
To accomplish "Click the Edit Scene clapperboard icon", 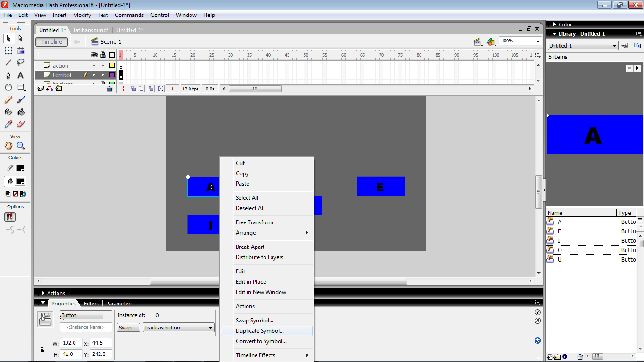I will pos(478,42).
